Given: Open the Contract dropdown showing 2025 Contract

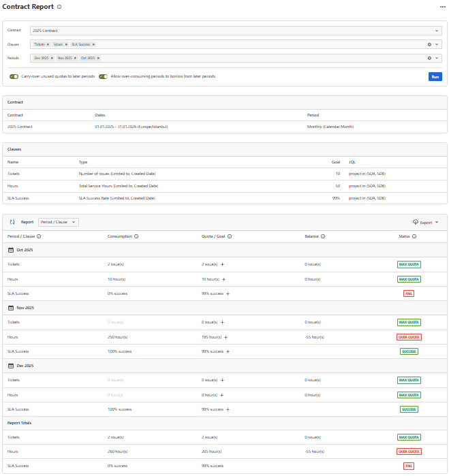Looking at the screenshot, I should (235, 31).
